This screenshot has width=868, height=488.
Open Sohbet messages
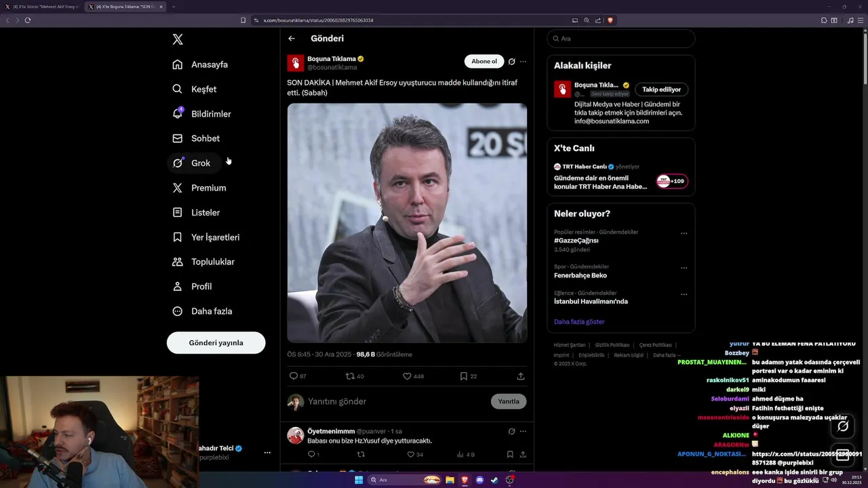pos(196,138)
